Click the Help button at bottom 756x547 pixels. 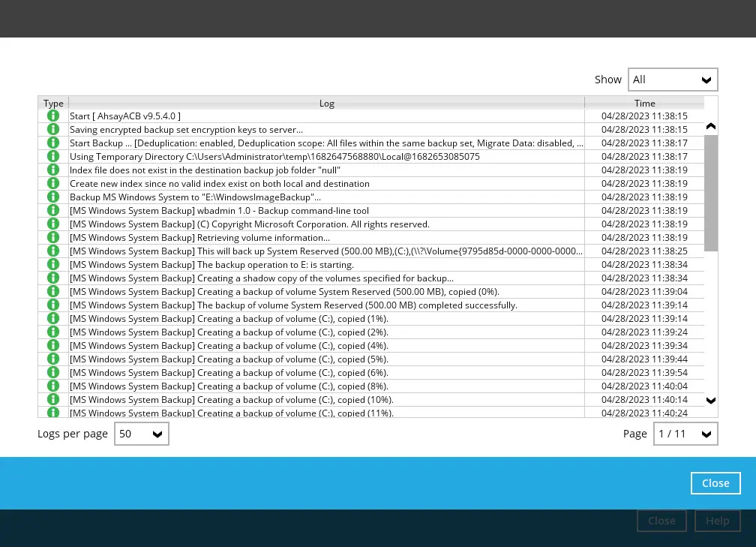coord(717,521)
